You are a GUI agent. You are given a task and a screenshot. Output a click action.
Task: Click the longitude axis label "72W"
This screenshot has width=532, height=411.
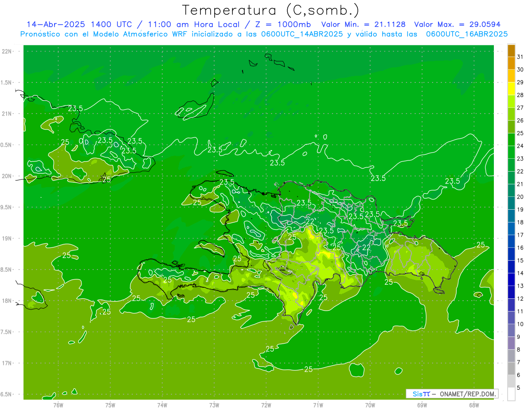click(x=266, y=405)
